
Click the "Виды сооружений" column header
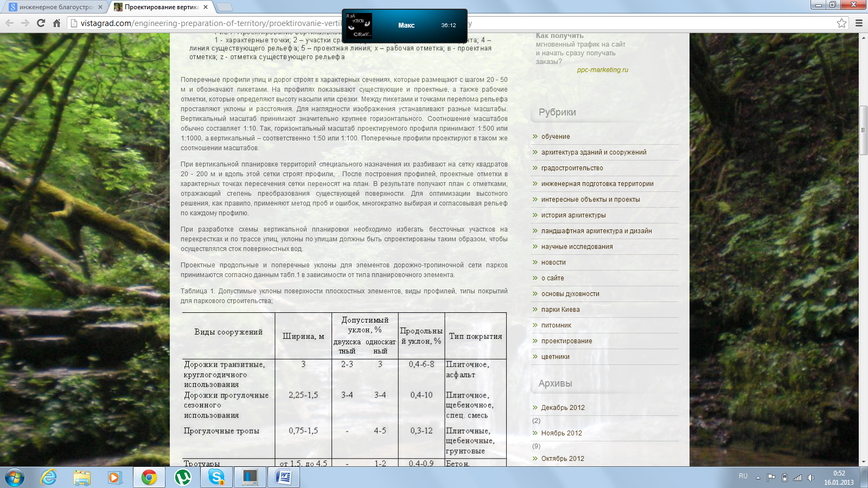(228, 332)
